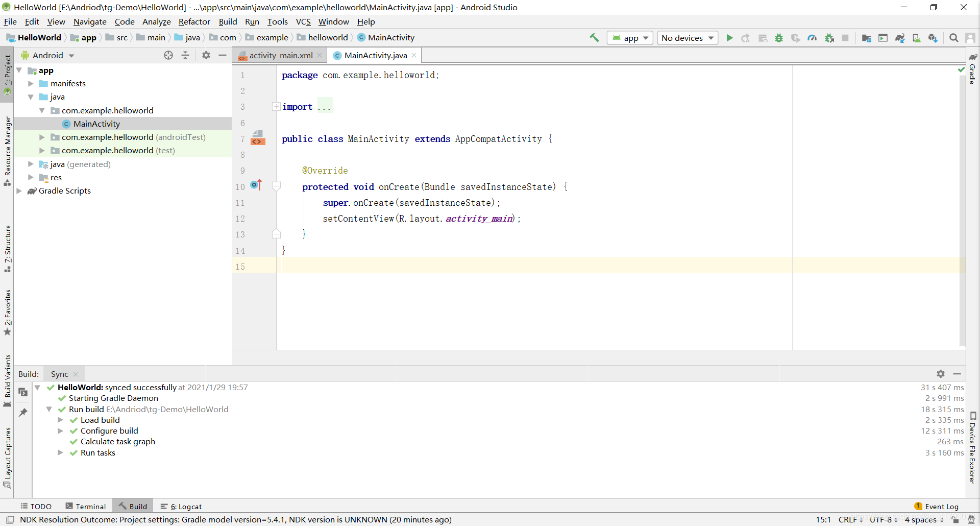Open the TODO tool window
This screenshot has width=980, height=526.
pyautogui.click(x=36, y=507)
